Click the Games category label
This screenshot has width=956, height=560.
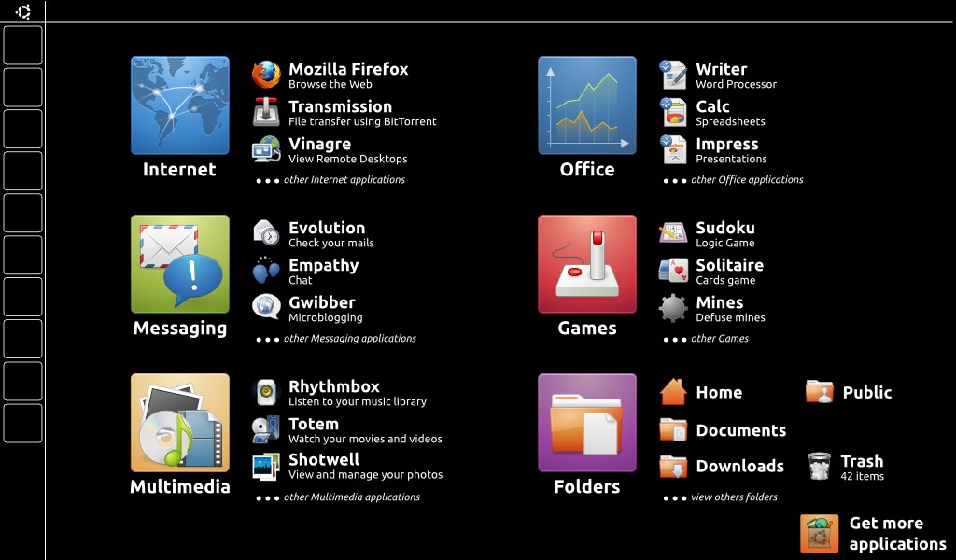coord(587,328)
